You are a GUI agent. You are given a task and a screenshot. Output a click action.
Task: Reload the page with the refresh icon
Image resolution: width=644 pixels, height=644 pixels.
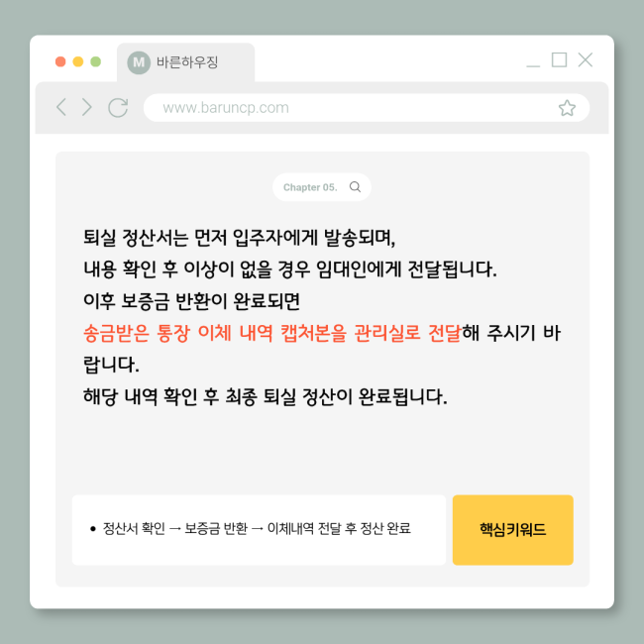pos(118,108)
